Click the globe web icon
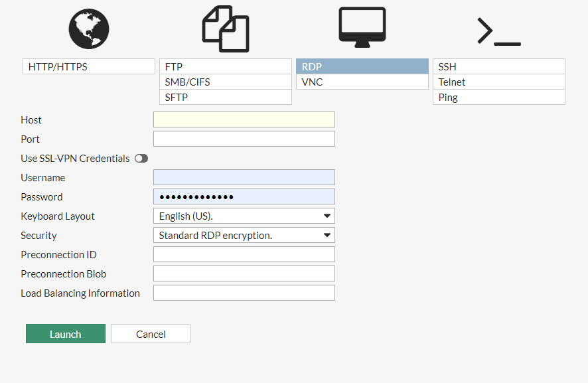588x383 pixels. [x=89, y=29]
